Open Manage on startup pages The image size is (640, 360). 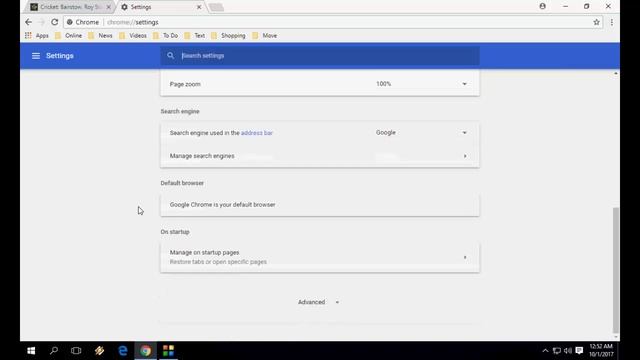point(320,257)
